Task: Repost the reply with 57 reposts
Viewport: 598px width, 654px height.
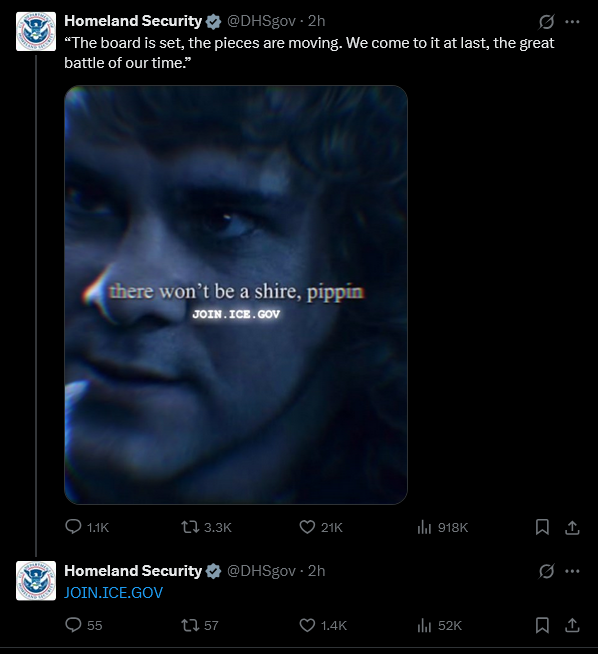Action: (x=200, y=625)
